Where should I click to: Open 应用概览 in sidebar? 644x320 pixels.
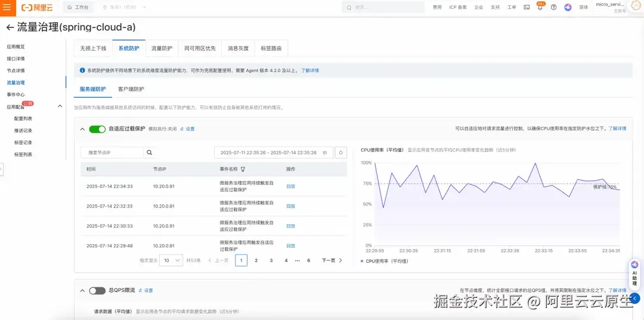[x=16, y=46]
